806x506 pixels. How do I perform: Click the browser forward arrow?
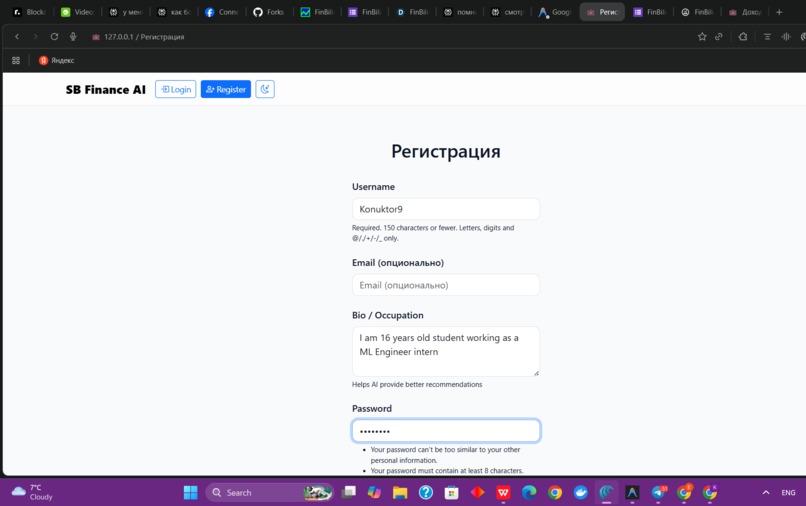point(35,37)
